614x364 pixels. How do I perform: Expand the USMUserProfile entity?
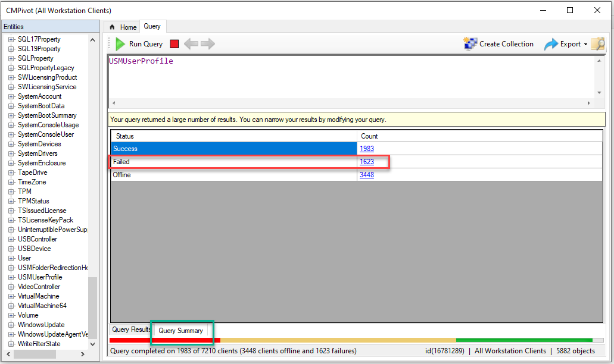11,277
